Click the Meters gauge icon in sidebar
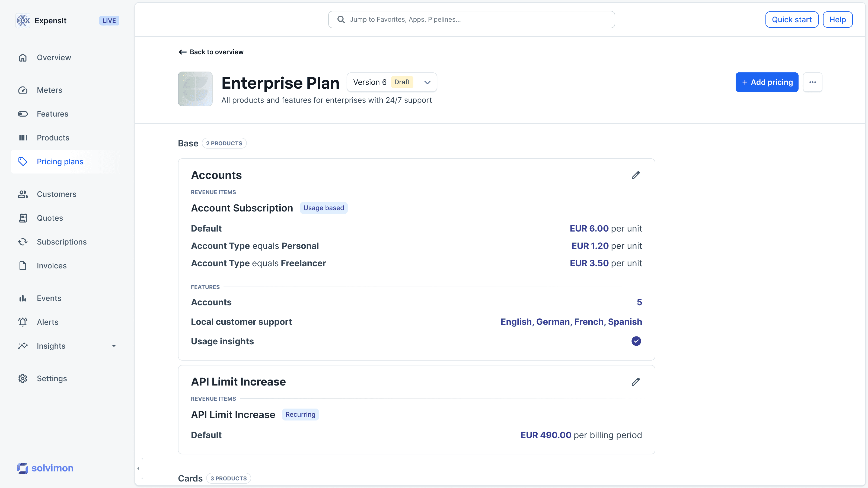The image size is (868, 488). [x=23, y=90]
